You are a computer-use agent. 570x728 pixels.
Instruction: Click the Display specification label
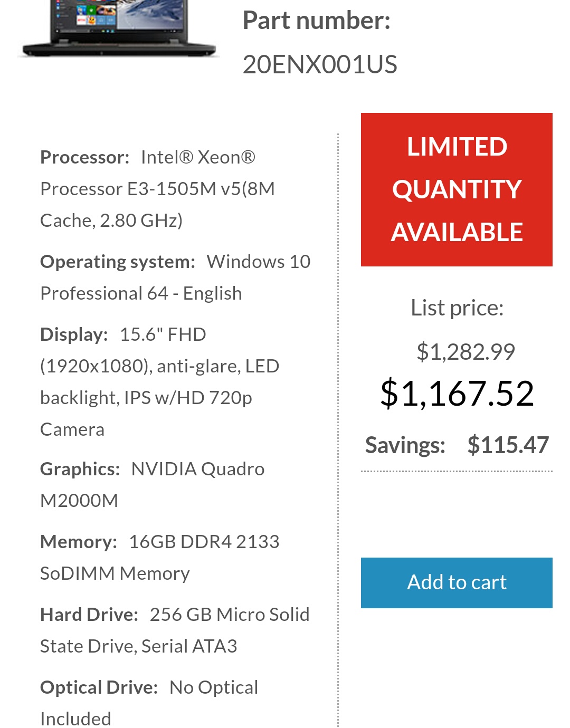coord(74,334)
